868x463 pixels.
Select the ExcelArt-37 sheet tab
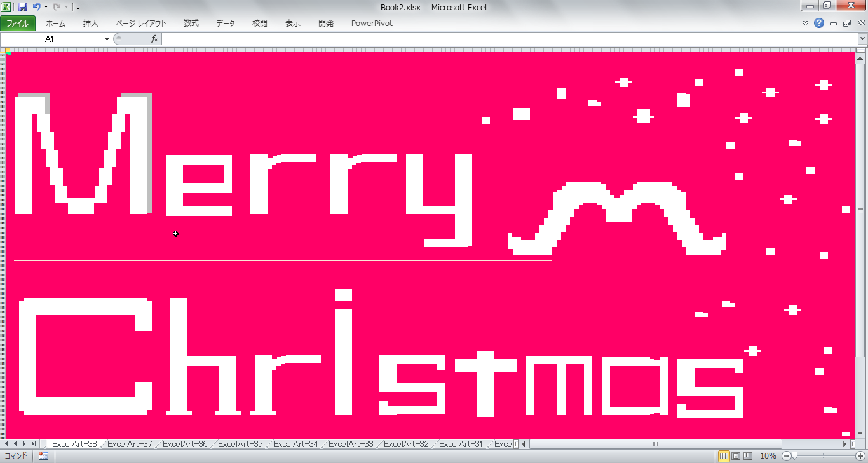point(130,444)
